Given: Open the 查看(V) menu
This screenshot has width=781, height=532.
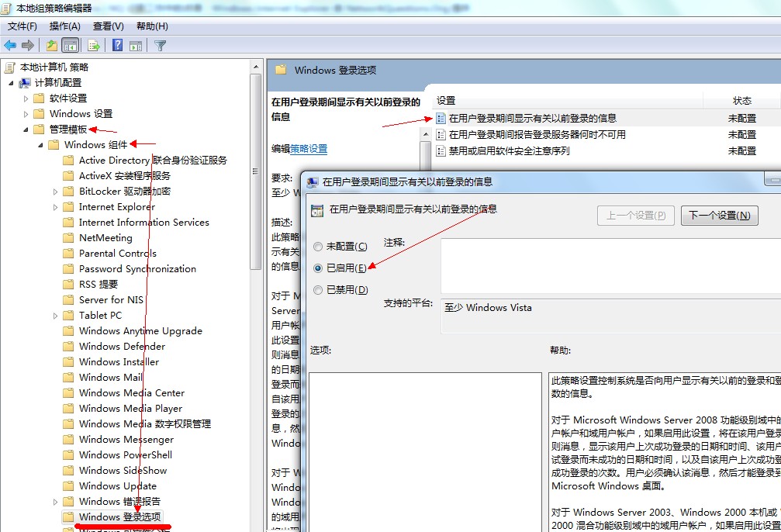Looking at the screenshot, I should pos(108,26).
